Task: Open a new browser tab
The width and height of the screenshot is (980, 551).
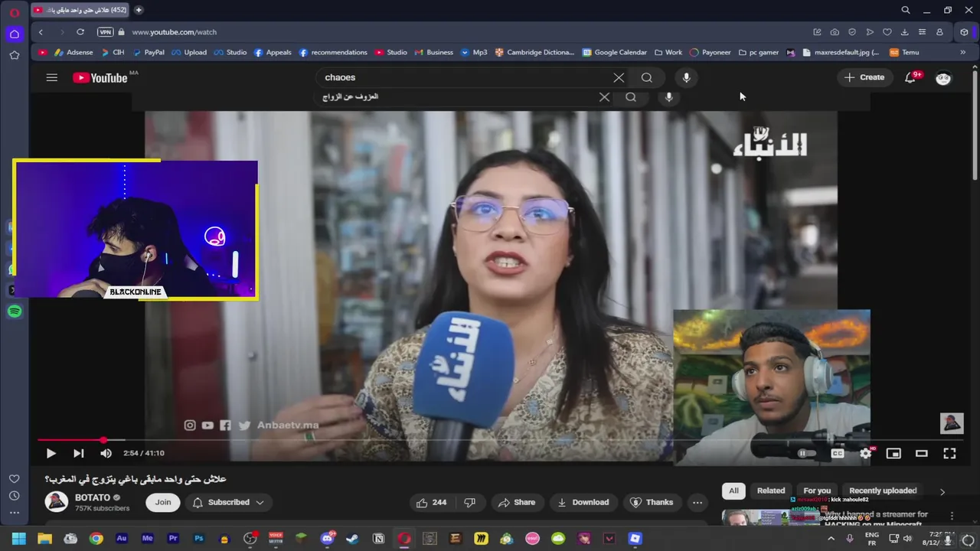Action: (x=139, y=10)
